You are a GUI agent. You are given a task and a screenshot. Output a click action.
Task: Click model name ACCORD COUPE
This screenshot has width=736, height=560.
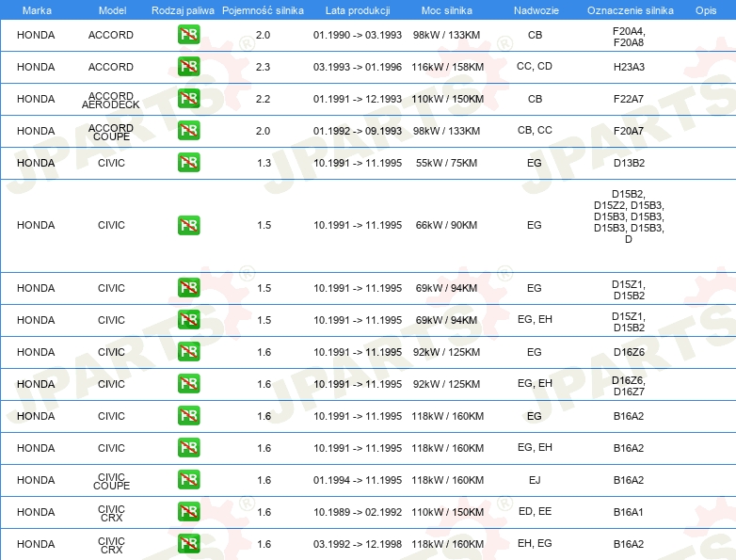tap(111, 132)
